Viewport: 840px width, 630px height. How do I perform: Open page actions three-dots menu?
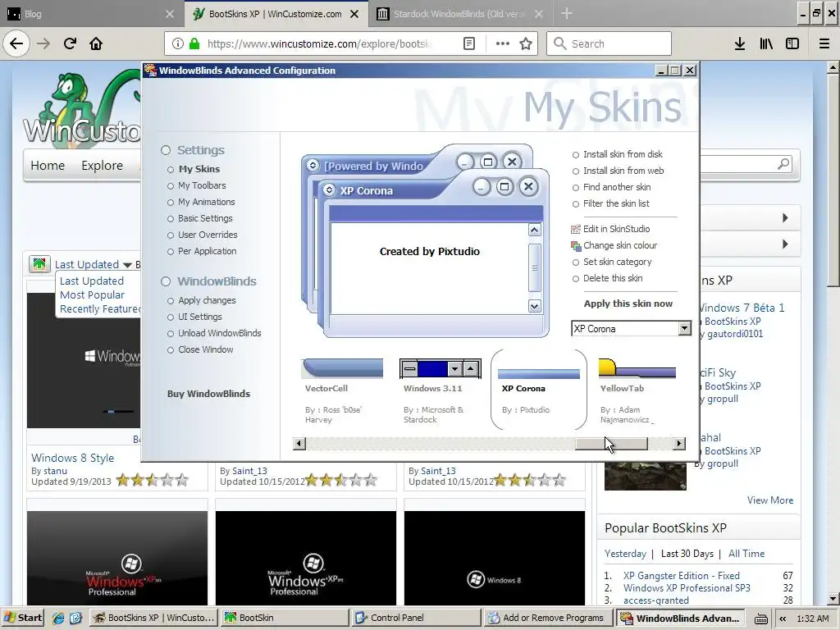[503, 43]
